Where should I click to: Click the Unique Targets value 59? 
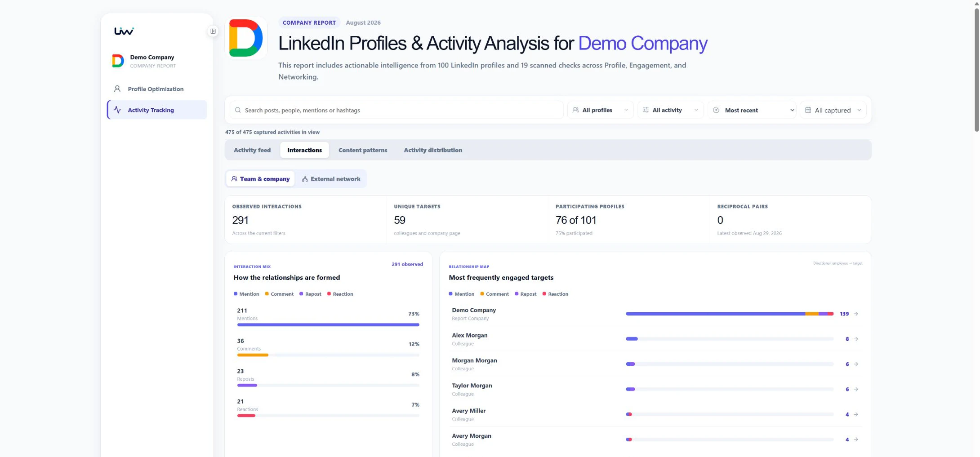coord(400,220)
